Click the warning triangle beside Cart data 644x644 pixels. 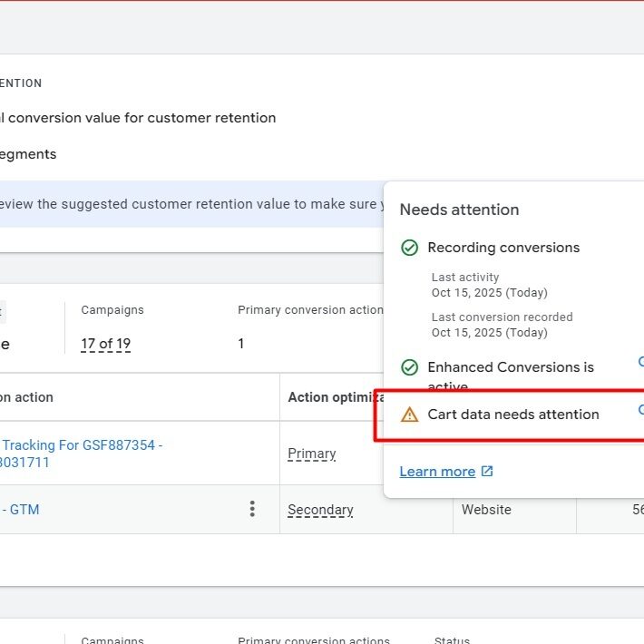pyautogui.click(x=410, y=415)
